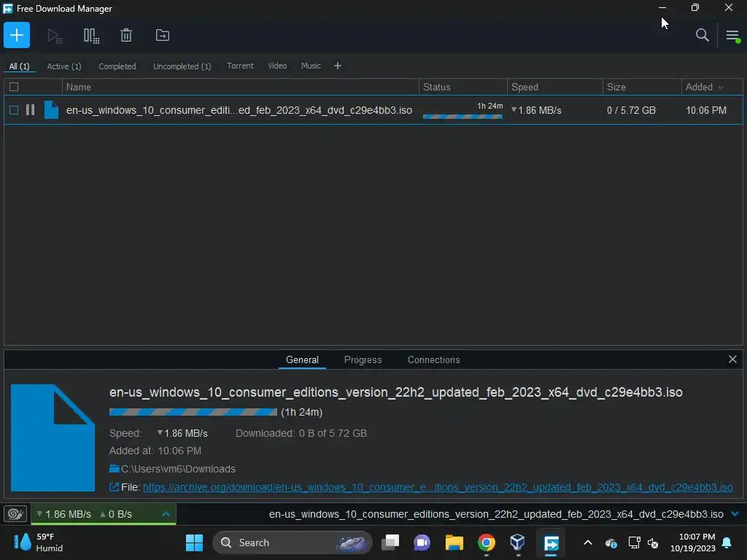This screenshot has width=747, height=560.
Task: Pause the windows_10 iso download
Action: click(30, 110)
